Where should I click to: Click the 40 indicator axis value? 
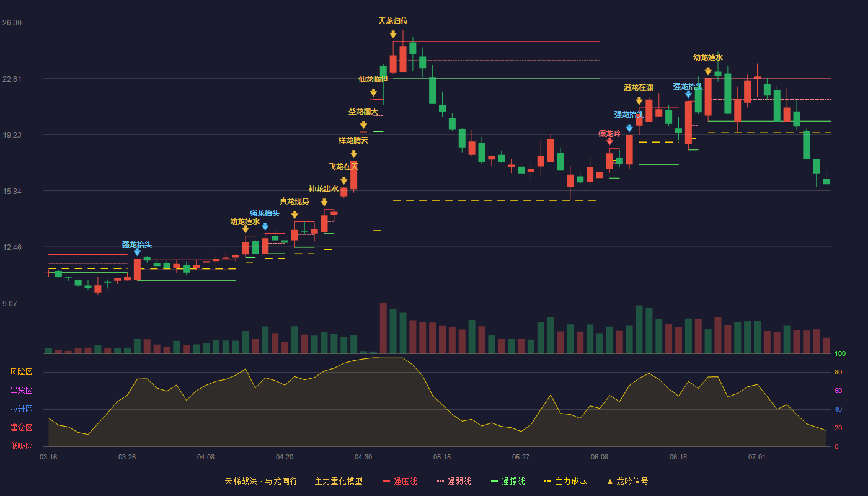pyautogui.click(x=838, y=409)
